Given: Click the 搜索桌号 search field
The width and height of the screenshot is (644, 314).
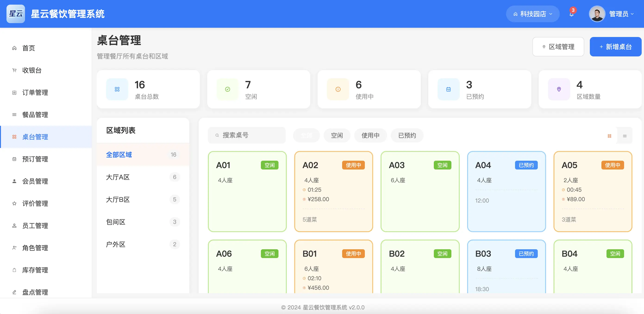Looking at the screenshot, I should (x=247, y=135).
